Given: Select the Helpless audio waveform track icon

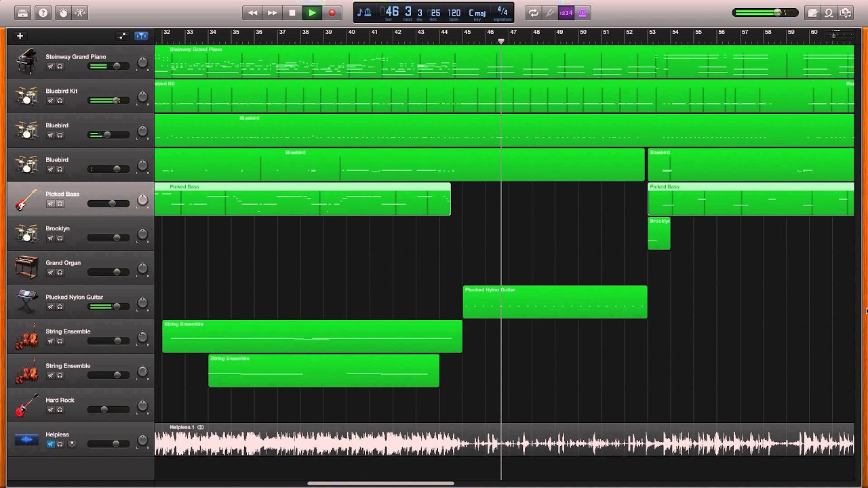Looking at the screenshot, I should 26,440.
